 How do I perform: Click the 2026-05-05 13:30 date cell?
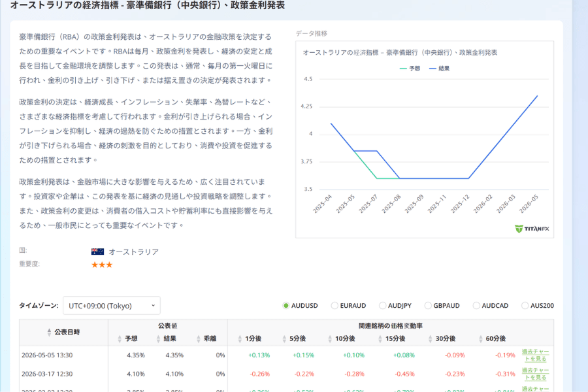[47, 355]
